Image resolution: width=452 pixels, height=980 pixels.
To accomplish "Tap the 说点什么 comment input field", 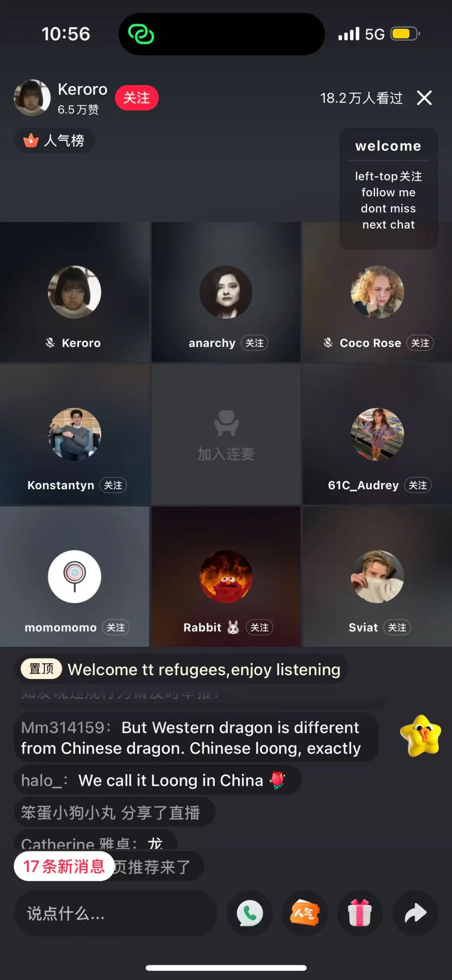I will point(115,913).
